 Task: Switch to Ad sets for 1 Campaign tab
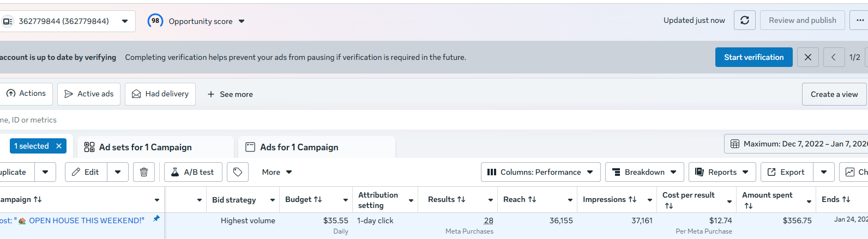[145, 147]
